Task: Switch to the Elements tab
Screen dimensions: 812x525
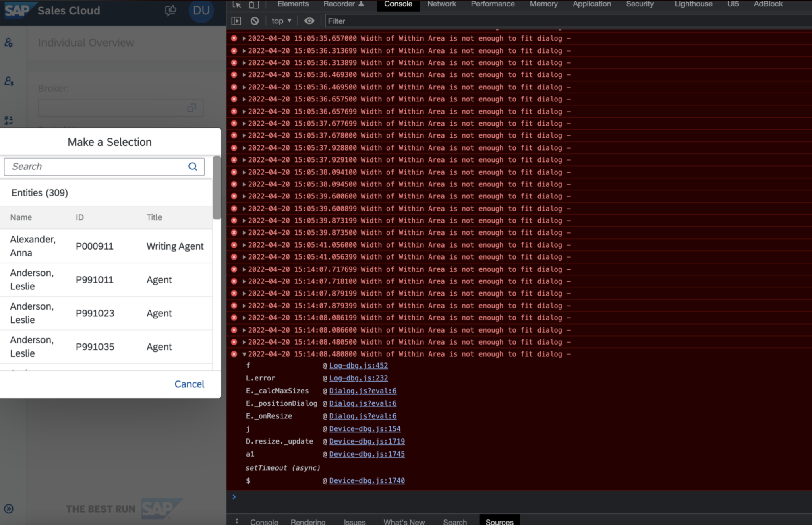Action: (293, 4)
